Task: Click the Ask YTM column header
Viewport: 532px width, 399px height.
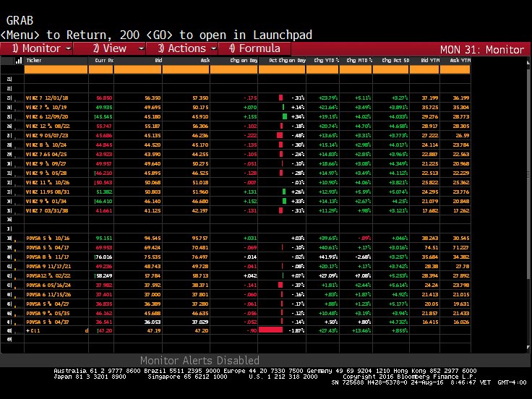Action: pos(460,61)
